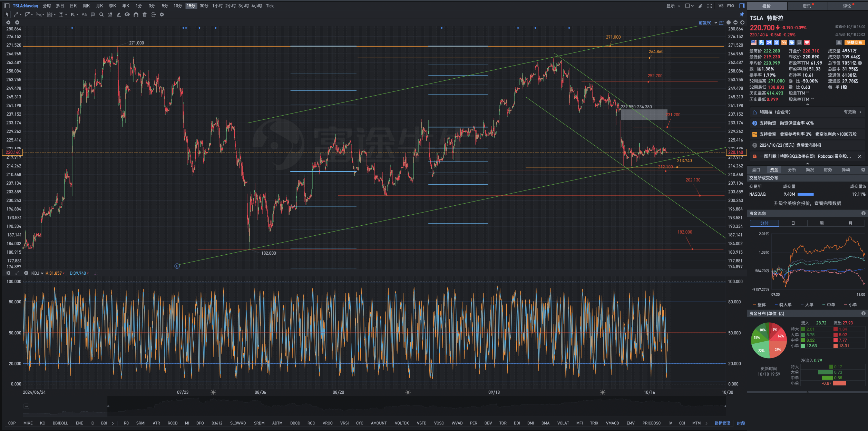Switch to the 评论 comments tab
Screen dimensions: 868x431
point(848,6)
